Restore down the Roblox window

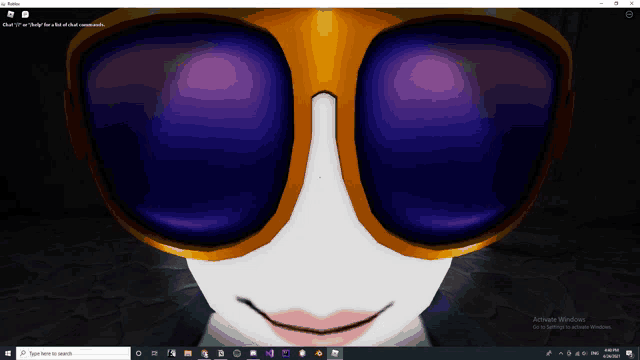point(616,3)
